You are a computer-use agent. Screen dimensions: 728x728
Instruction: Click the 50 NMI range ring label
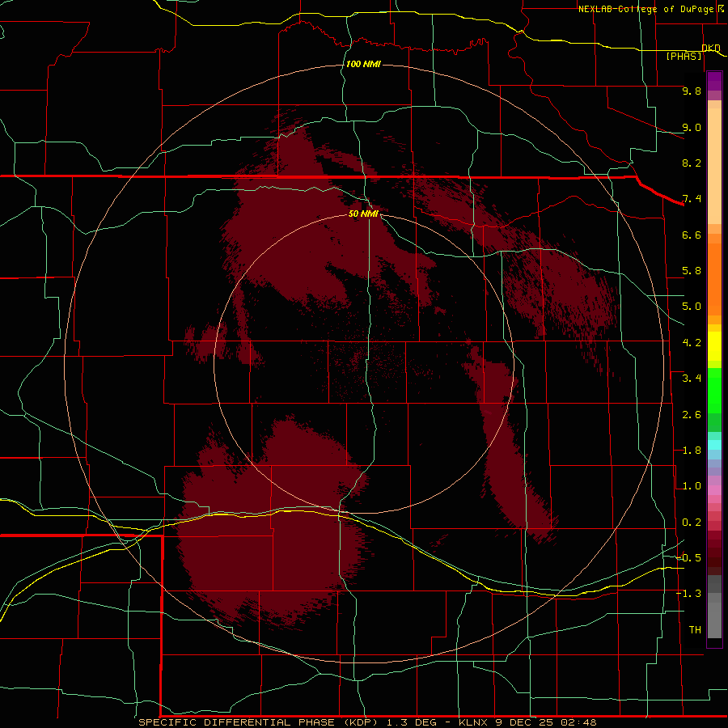tap(363, 214)
